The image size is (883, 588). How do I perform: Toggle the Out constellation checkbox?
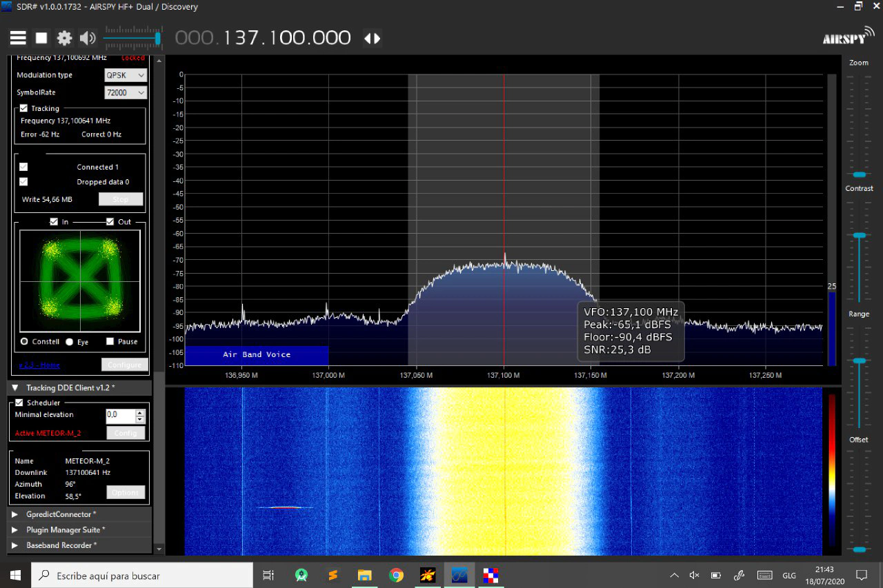tap(110, 222)
